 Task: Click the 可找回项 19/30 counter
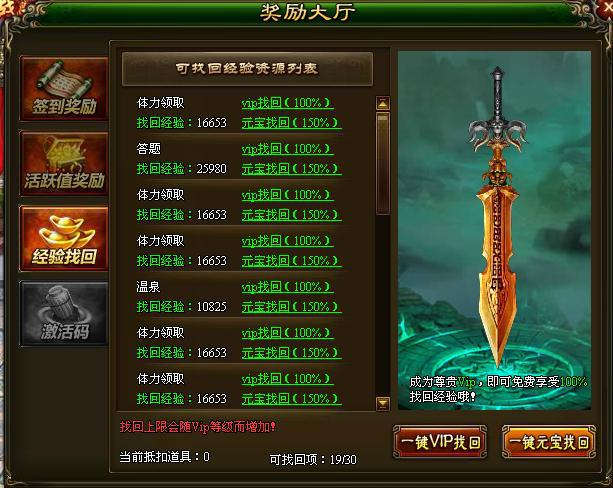click(x=313, y=459)
